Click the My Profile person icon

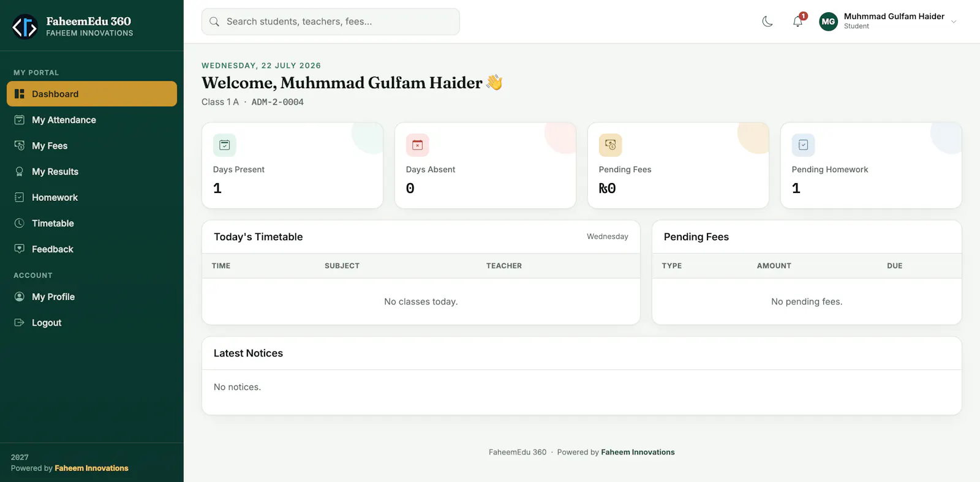[20, 296]
